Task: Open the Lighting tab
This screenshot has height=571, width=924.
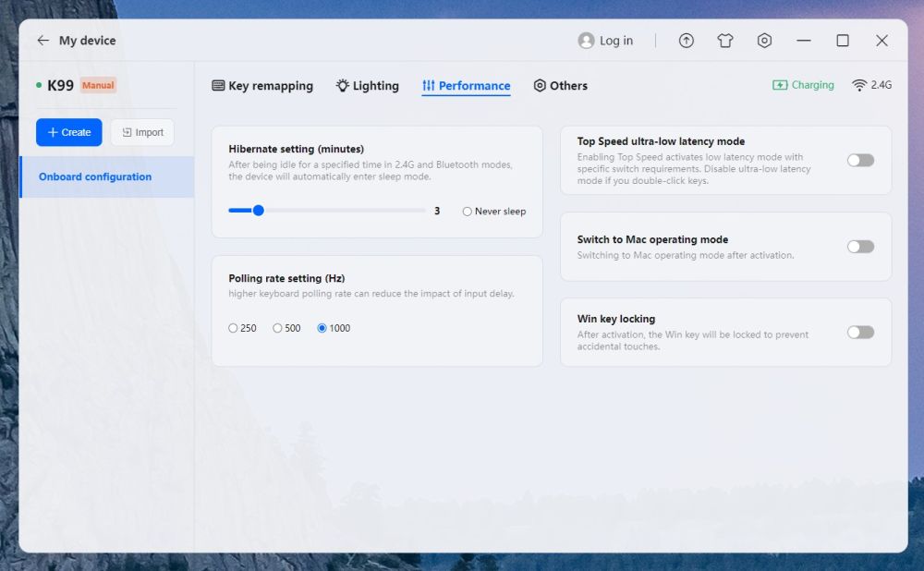Action: coord(367,86)
